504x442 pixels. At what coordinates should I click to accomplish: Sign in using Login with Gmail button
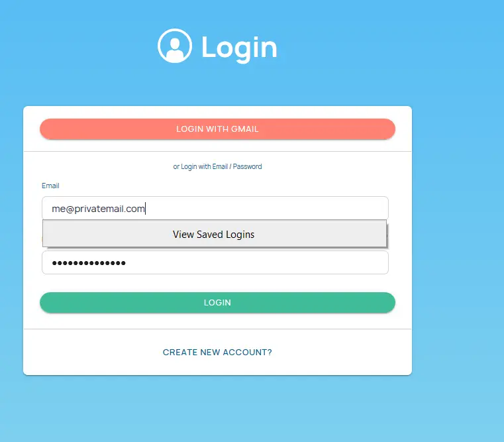click(218, 129)
